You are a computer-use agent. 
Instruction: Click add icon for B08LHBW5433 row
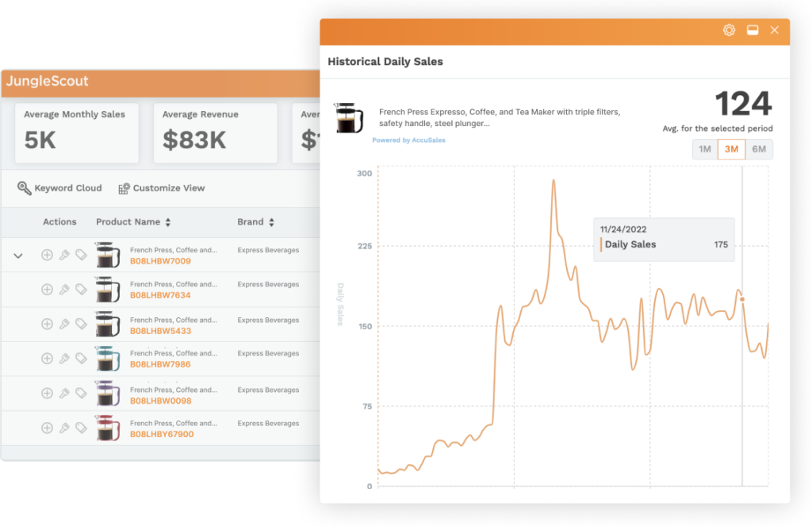47,324
